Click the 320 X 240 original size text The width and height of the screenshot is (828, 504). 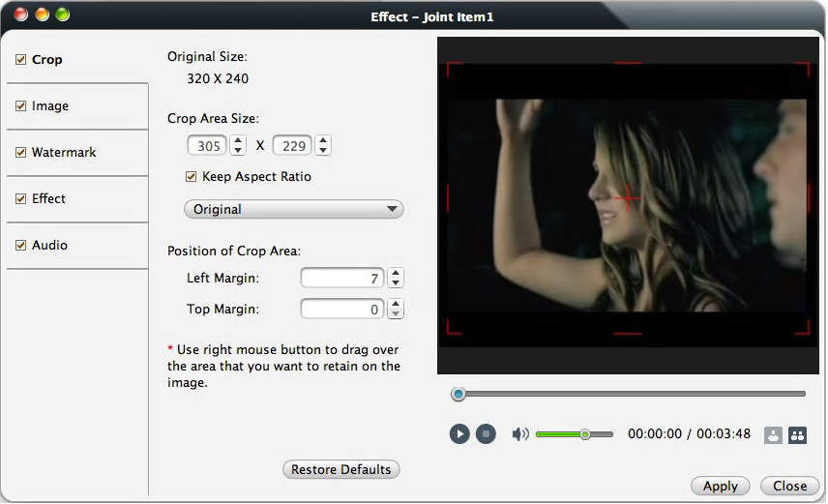[218, 78]
